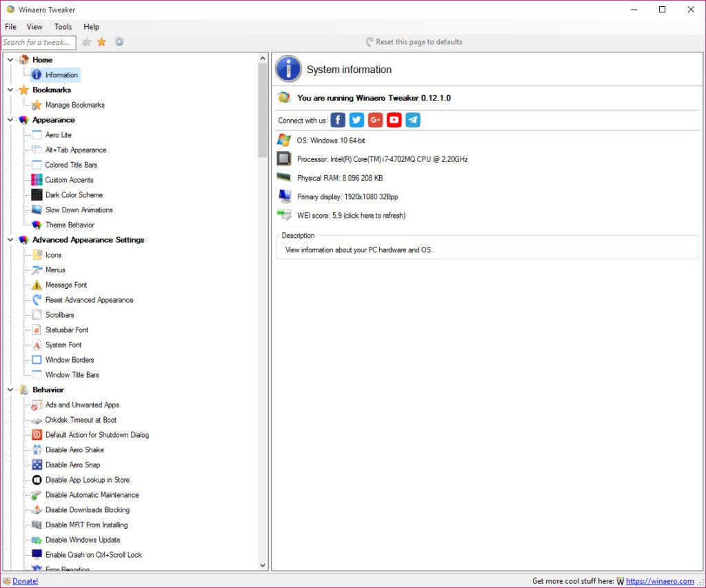
Task: Click the Information tree icon
Action: [37, 74]
